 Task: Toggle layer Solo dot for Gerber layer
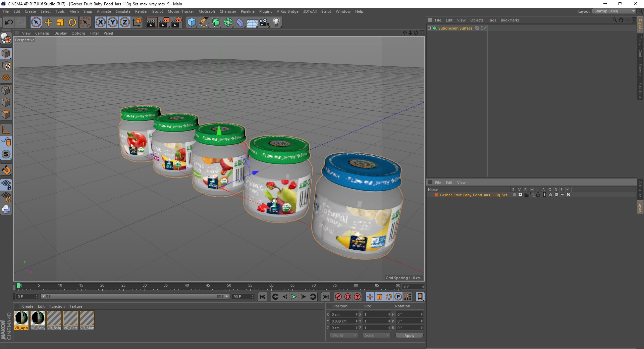pos(514,195)
